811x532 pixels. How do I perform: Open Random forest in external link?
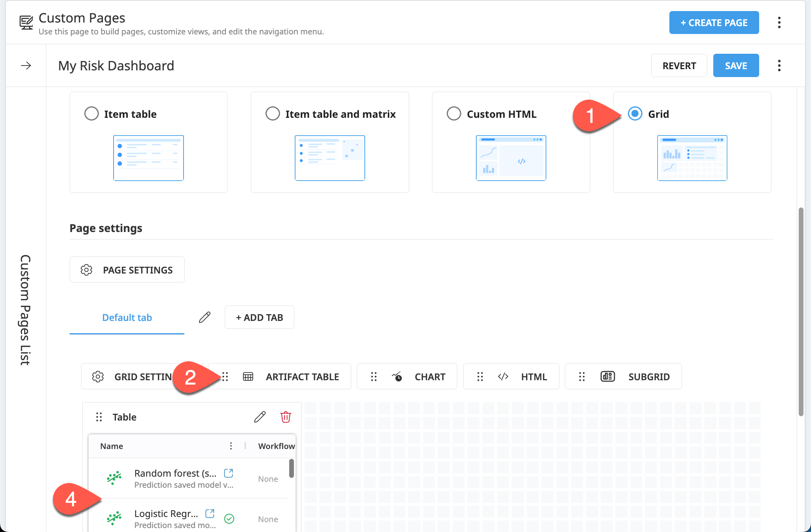(229, 473)
